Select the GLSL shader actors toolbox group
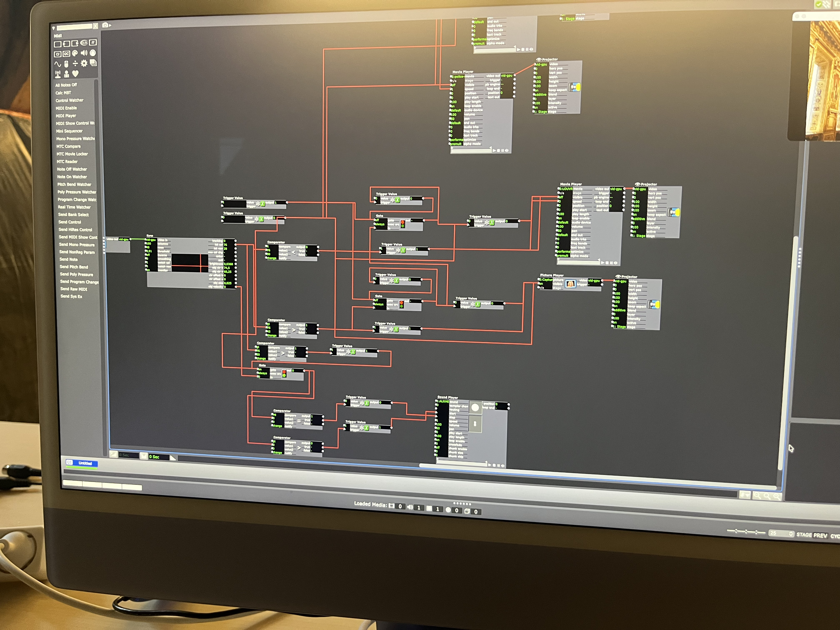 [x=84, y=42]
